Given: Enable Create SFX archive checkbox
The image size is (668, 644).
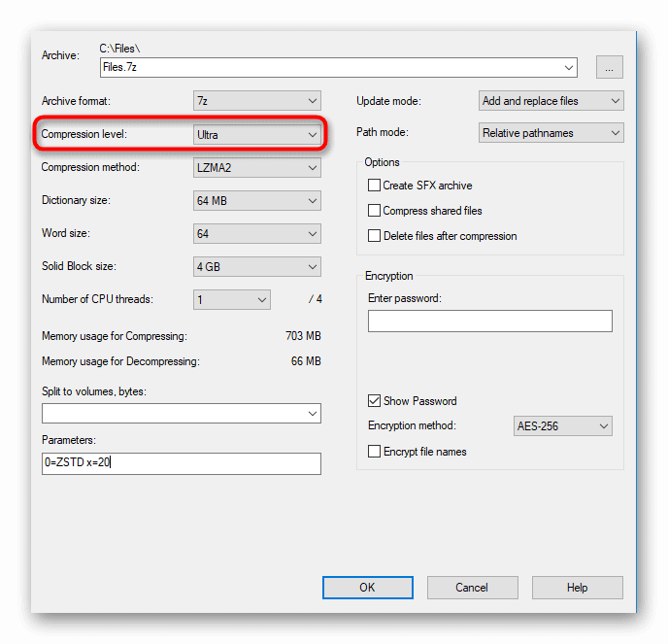Looking at the screenshot, I should (x=374, y=186).
